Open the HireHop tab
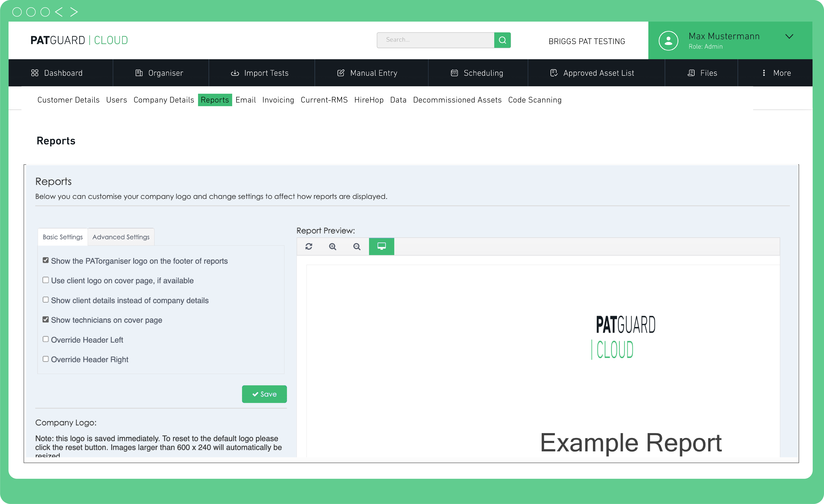The width and height of the screenshot is (824, 504). point(369,100)
